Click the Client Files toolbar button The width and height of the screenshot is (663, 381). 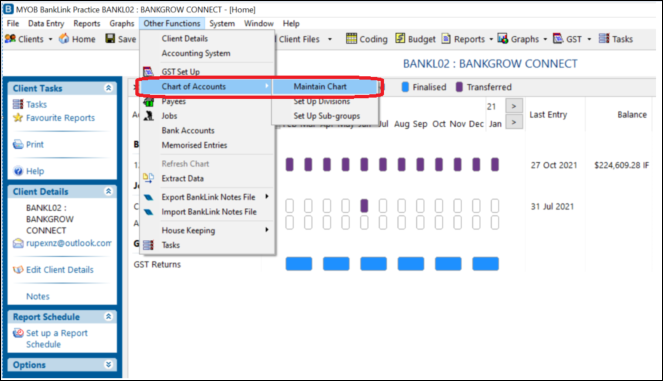[x=299, y=39]
